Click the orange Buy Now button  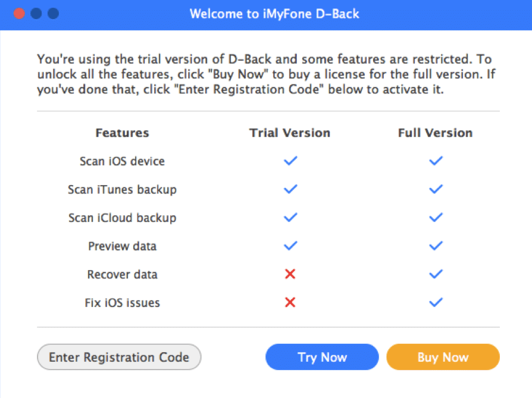443,357
